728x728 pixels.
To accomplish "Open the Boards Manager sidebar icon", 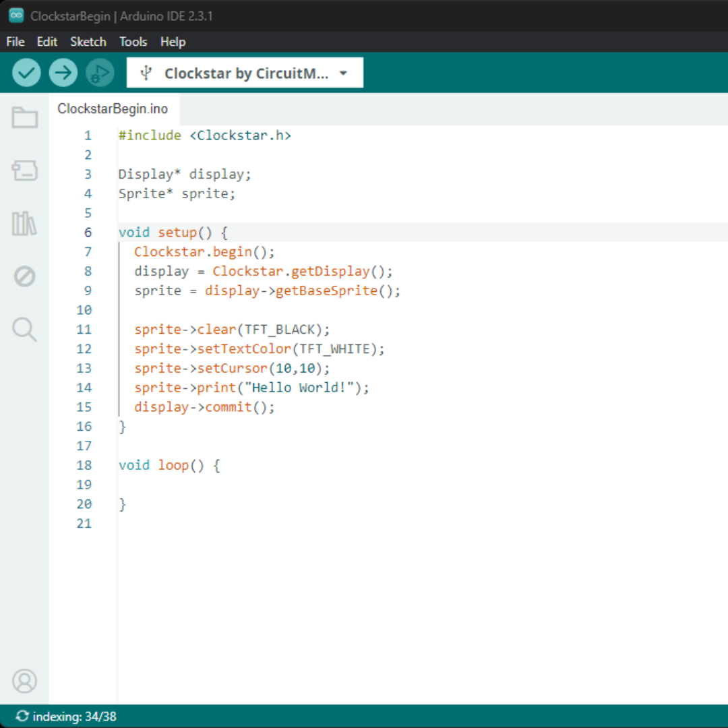I will (x=24, y=171).
